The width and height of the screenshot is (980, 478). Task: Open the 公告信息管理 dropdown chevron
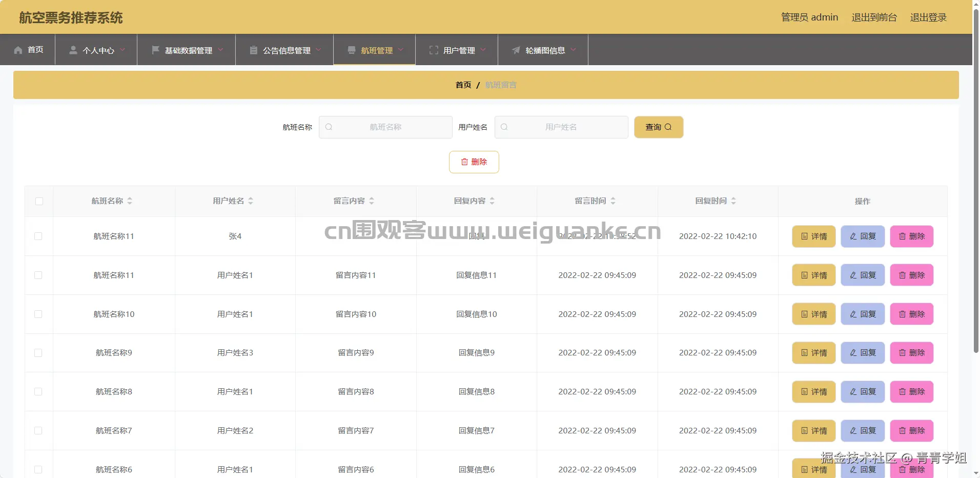pos(318,50)
